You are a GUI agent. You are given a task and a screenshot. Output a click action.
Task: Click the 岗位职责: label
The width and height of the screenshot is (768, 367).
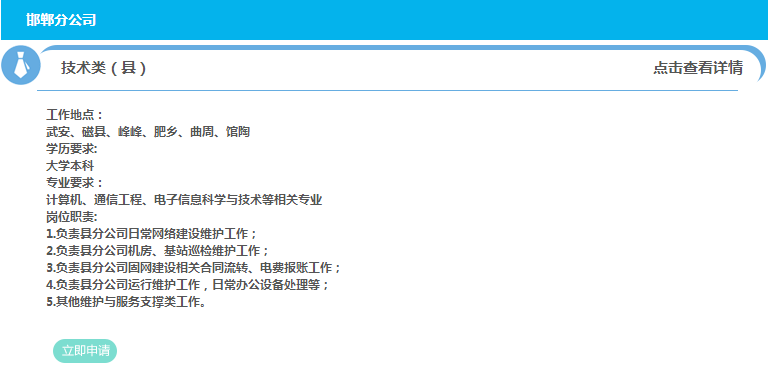click(x=72, y=217)
